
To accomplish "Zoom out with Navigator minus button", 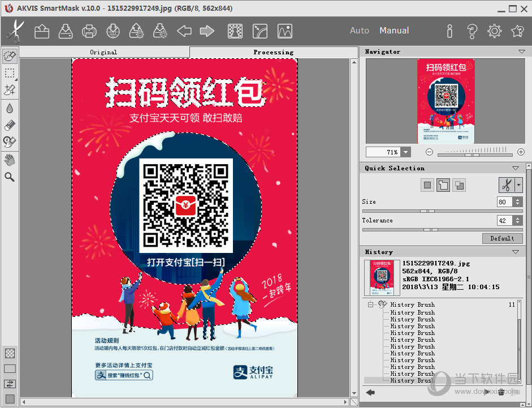I will (x=429, y=152).
